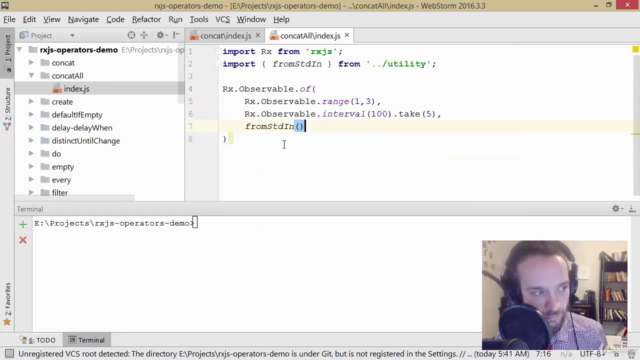Click the UTF-8 encoding selector

(x=591, y=354)
